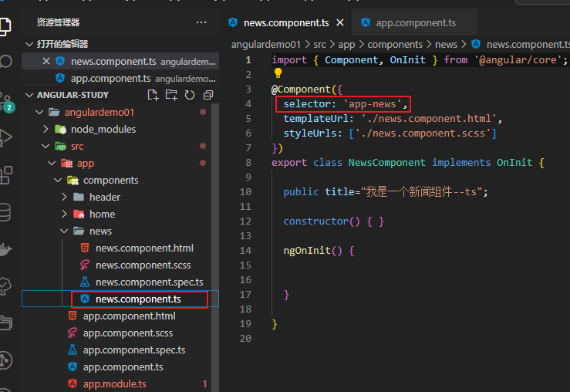Click the title property on line 10
570x392 pixels.
click(x=339, y=191)
